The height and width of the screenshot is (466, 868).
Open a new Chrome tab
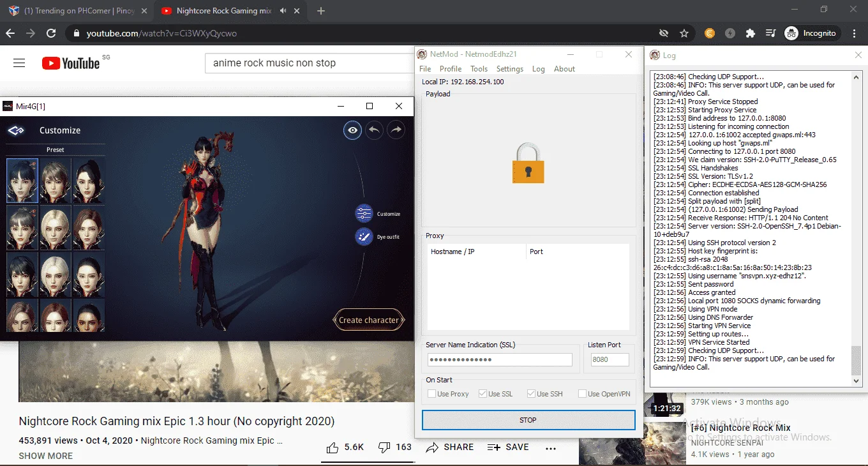point(321,11)
